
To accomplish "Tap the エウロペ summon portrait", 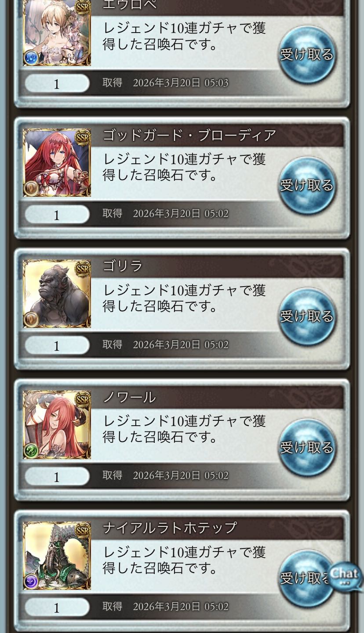I will point(57,33).
